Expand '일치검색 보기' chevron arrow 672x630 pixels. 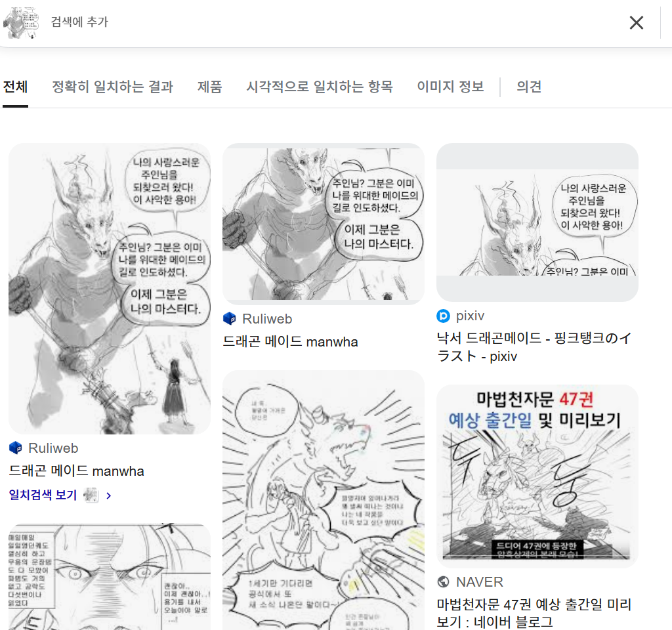pyautogui.click(x=109, y=495)
